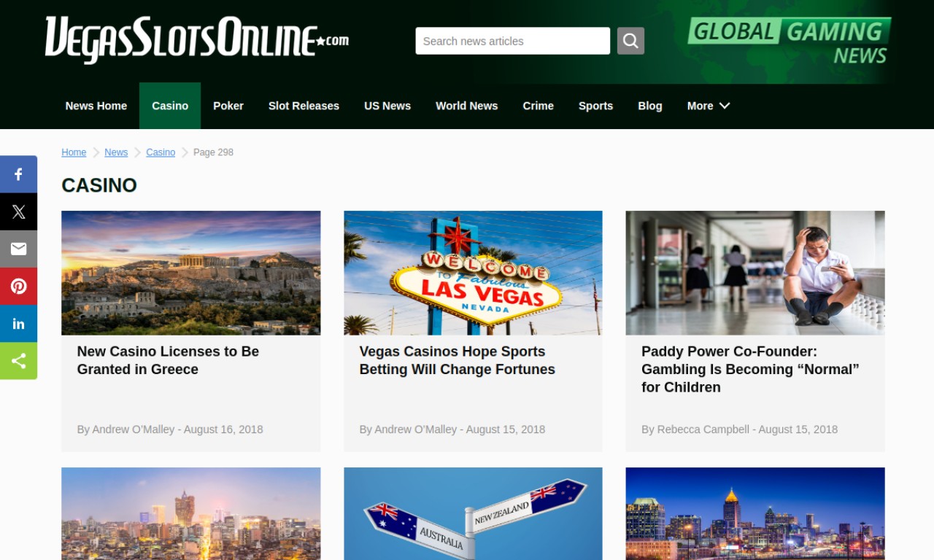Open the hazy city skyline thumbnail under Greece article
The width and height of the screenshot is (934, 560).
click(191, 513)
